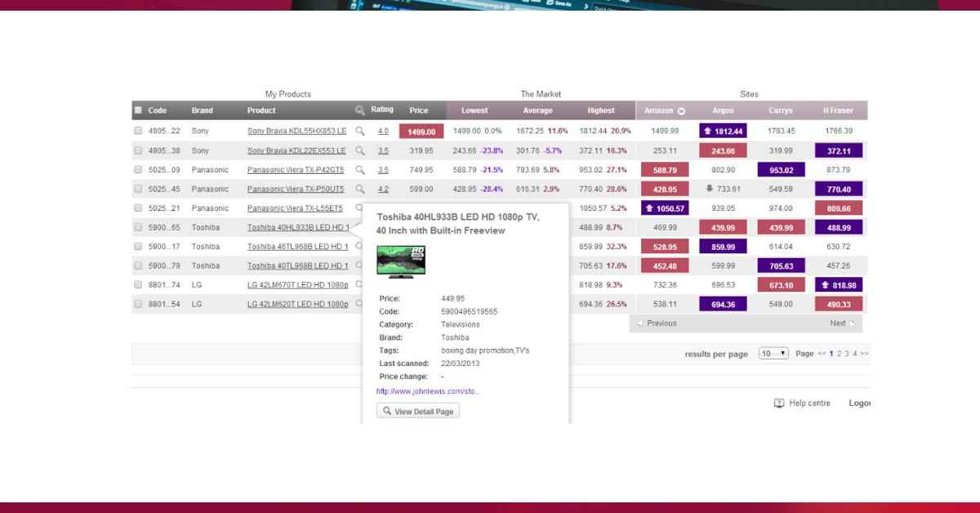
Task: Click the Currys column header
Action: point(781,110)
